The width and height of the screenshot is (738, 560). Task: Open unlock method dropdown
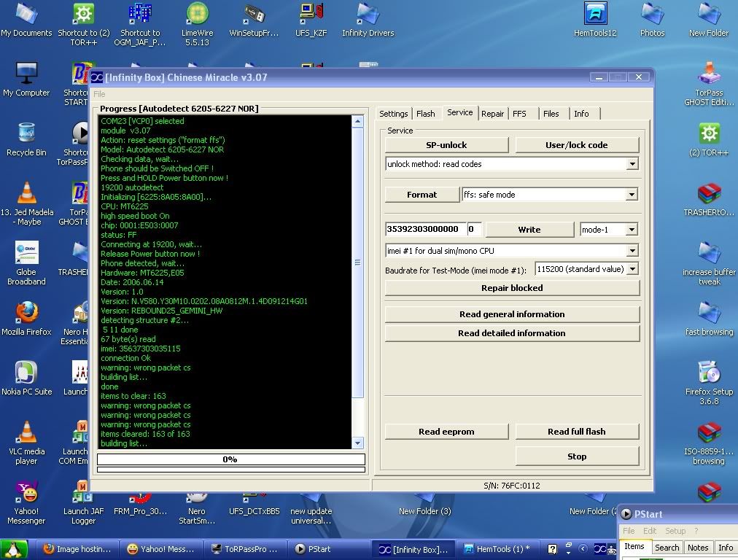tap(632, 164)
